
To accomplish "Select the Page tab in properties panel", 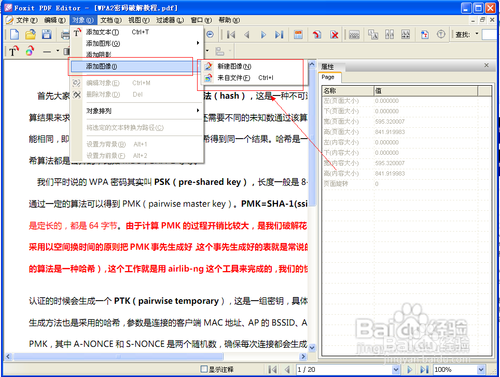I will [329, 77].
